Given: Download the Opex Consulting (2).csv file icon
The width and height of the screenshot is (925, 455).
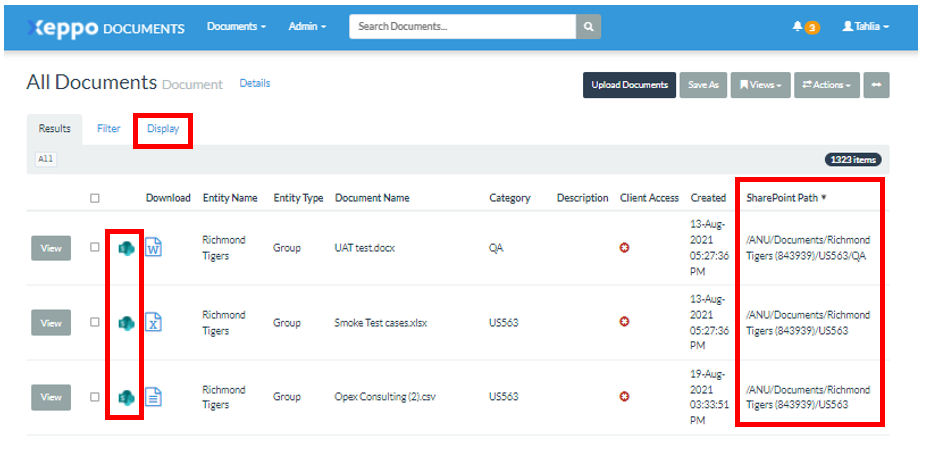Looking at the screenshot, I should coord(153,397).
